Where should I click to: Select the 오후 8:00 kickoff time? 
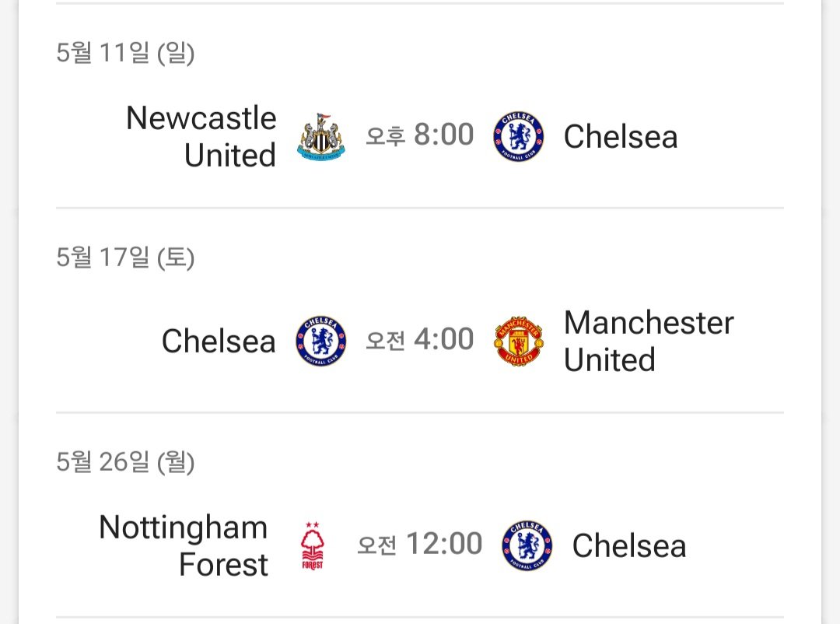pos(419,135)
